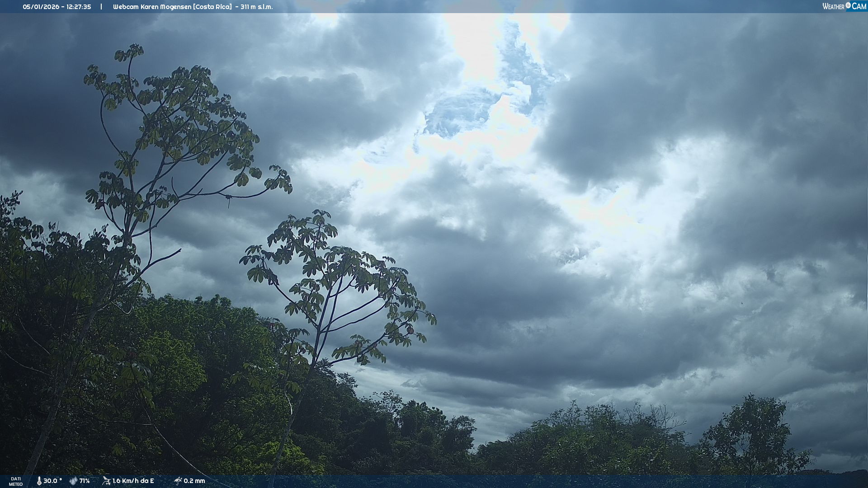
Task: Click the 30.0° temperature reading
Action: point(52,481)
